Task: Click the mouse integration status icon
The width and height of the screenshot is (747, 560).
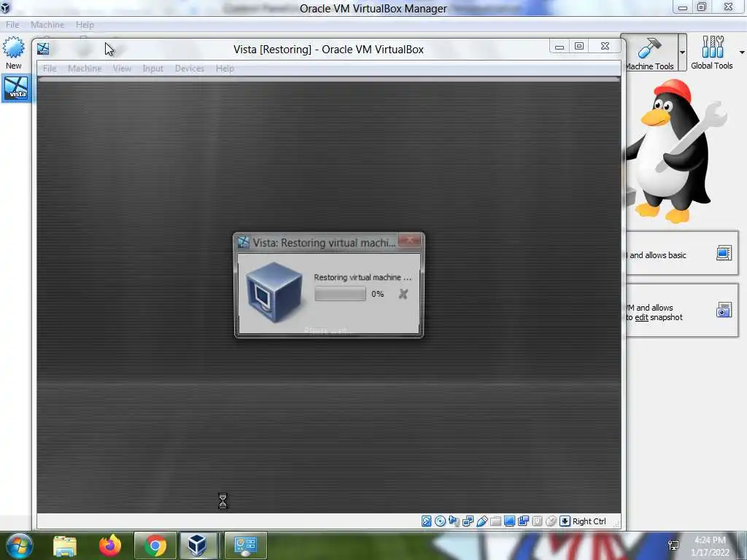Action: point(551,521)
